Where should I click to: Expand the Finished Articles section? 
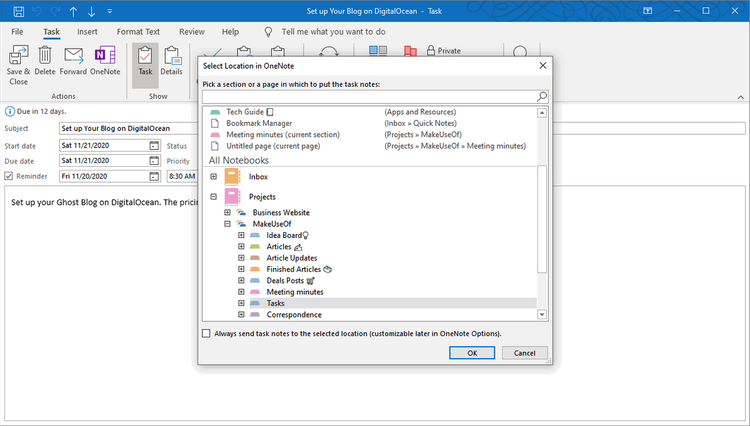[241, 269]
